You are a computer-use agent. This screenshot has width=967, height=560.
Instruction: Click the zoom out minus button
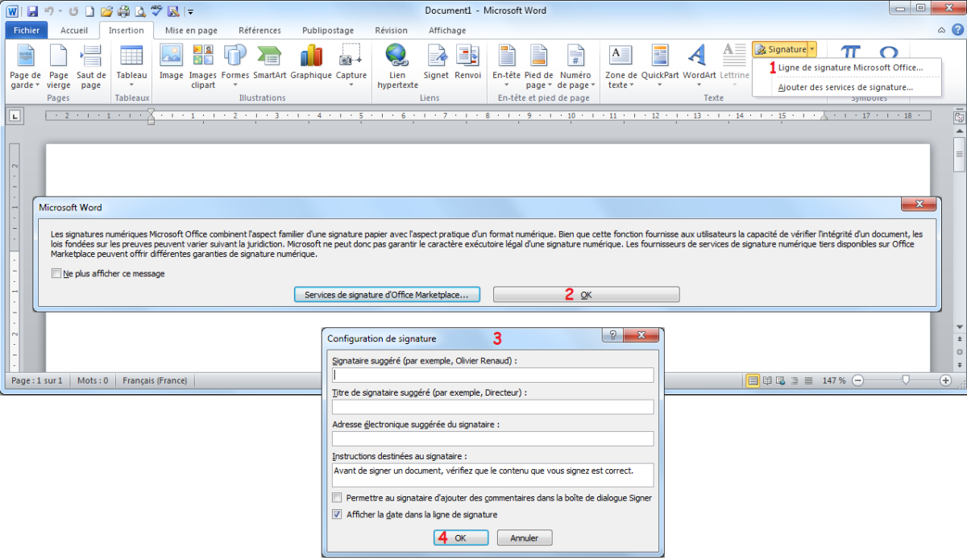tap(857, 380)
